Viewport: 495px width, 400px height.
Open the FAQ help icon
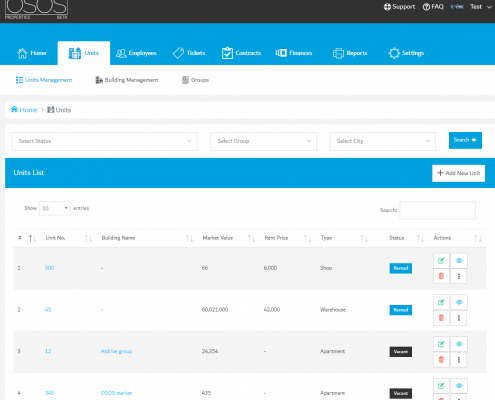[x=426, y=7]
